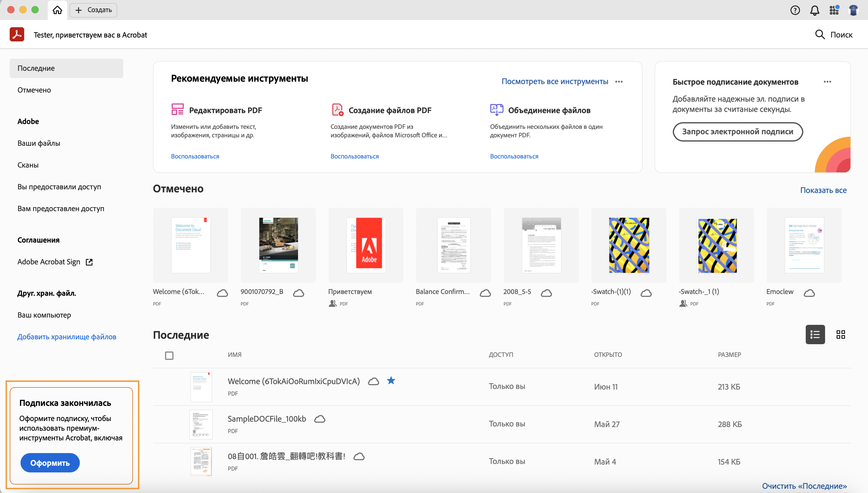
Task: Open more options for quick signing card
Action: (x=827, y=82)
